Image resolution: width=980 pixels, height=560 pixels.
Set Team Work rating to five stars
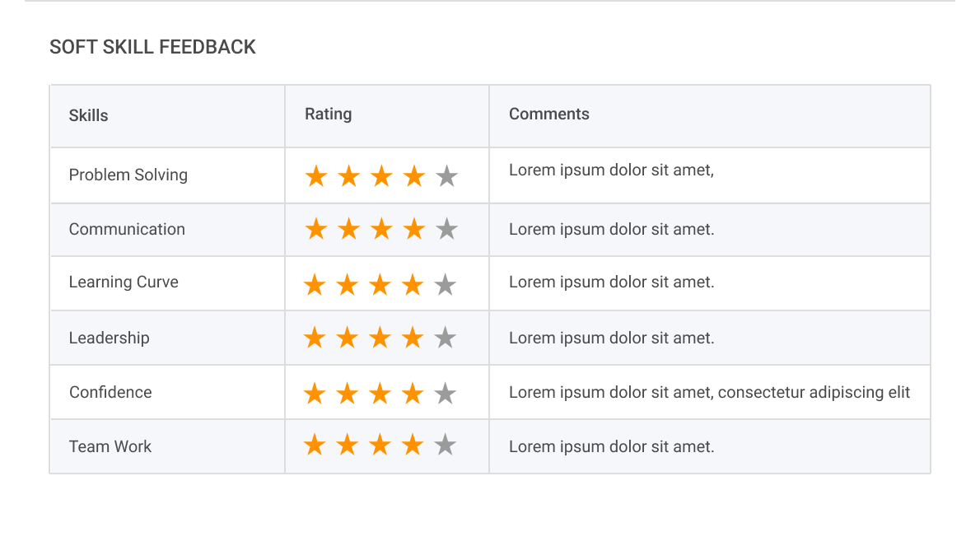[x=445, y=446]
